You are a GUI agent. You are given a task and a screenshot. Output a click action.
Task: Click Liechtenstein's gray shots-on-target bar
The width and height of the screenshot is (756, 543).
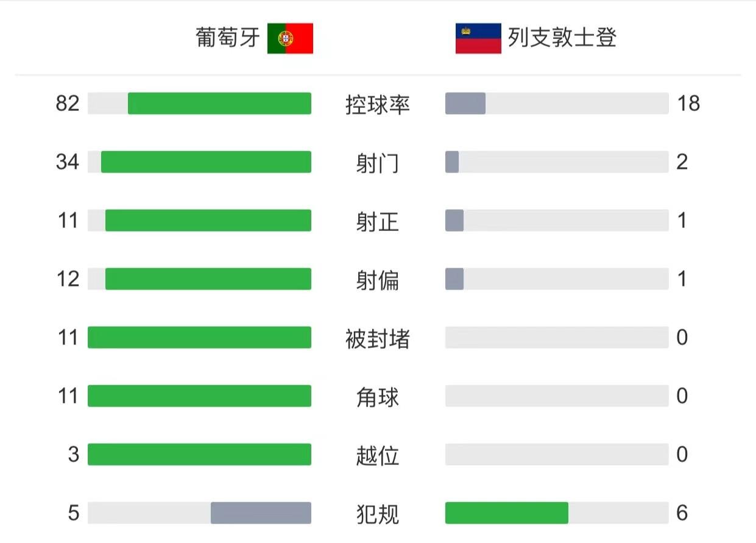454,221
